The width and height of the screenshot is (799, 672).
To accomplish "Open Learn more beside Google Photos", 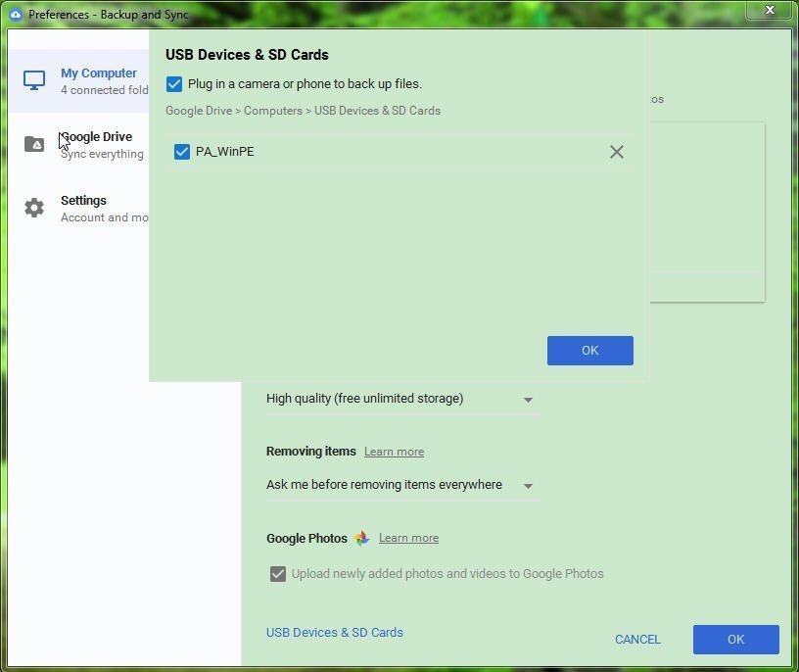I will (x=408, y=538).
